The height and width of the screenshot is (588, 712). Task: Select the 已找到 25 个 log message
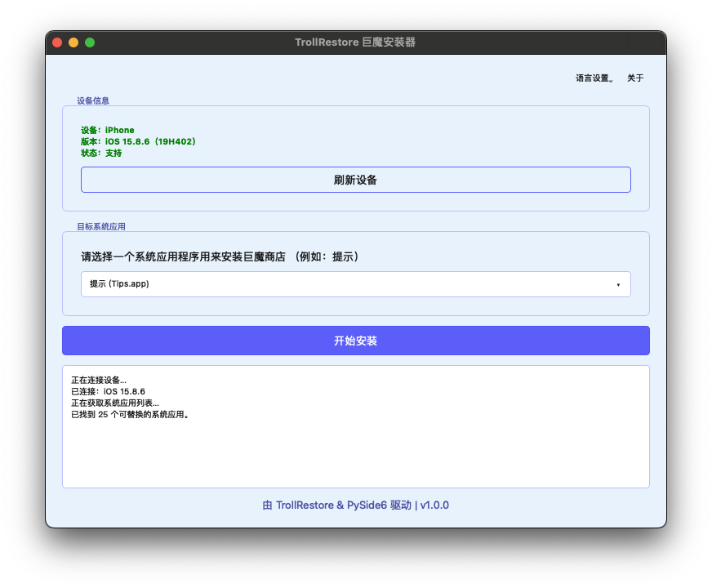130,415
